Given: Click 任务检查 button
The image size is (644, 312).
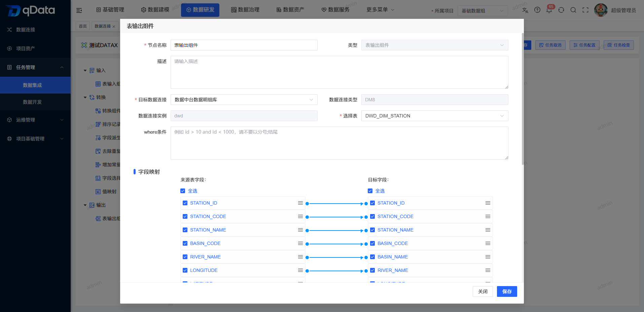Looking at the screenshot, I should [x=619, y=45].
